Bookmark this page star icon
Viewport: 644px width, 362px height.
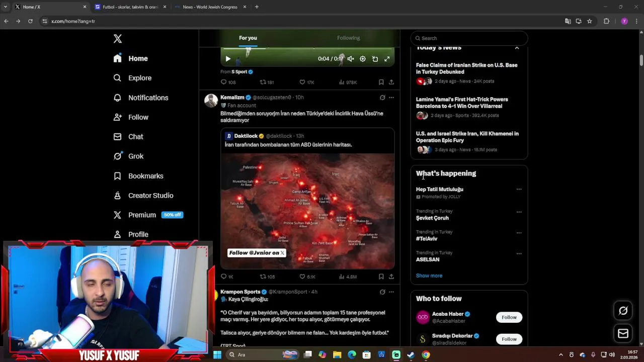tap(590, 21)
